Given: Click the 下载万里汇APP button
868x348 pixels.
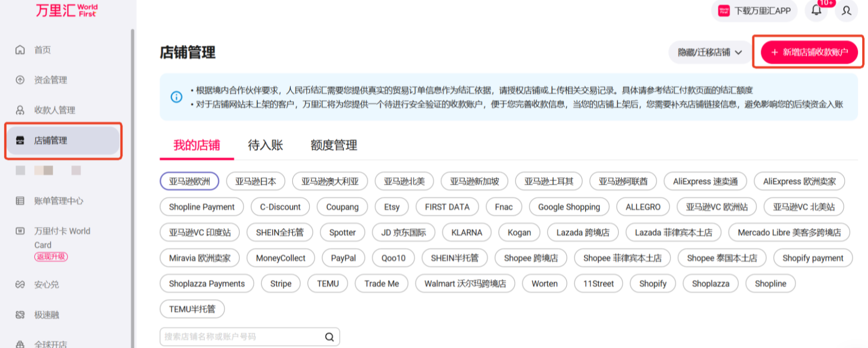Looking at the screenshot, I should pos(754,10).
